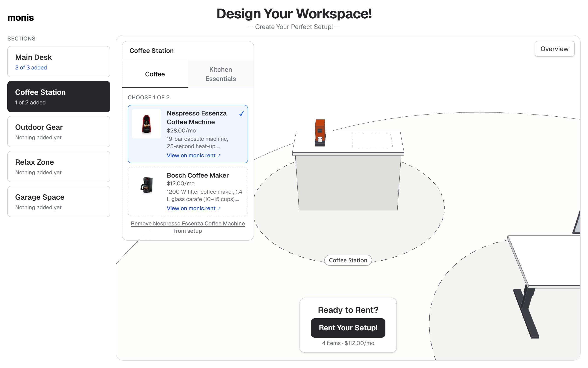Select the orange coffee machine on the counter
Image resolution: width=588 pixels, height=368 pixels.
pos(320,133)
